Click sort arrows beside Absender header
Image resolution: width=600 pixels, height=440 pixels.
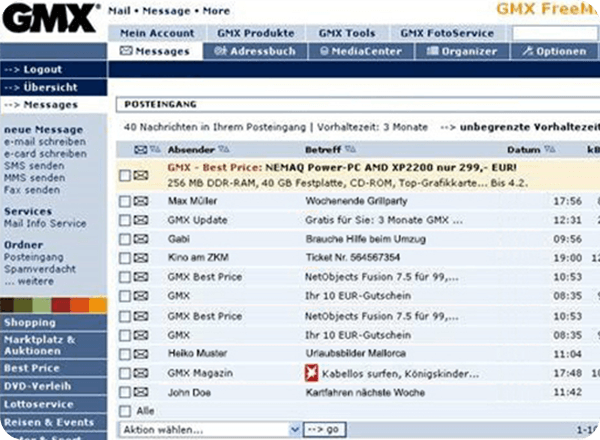tap(224, 149)
